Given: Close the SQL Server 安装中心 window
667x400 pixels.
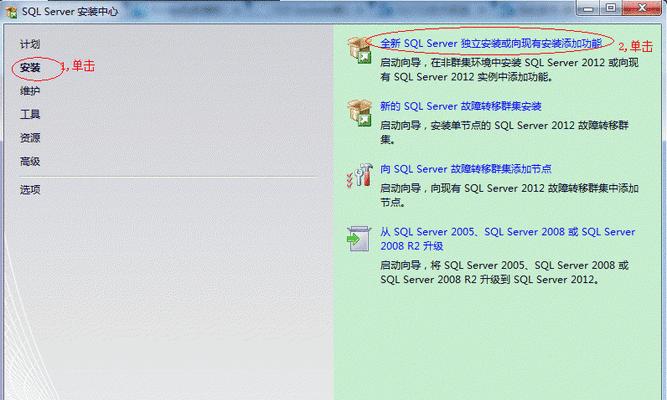Looking at the screenshot, I should click(642, 9).
